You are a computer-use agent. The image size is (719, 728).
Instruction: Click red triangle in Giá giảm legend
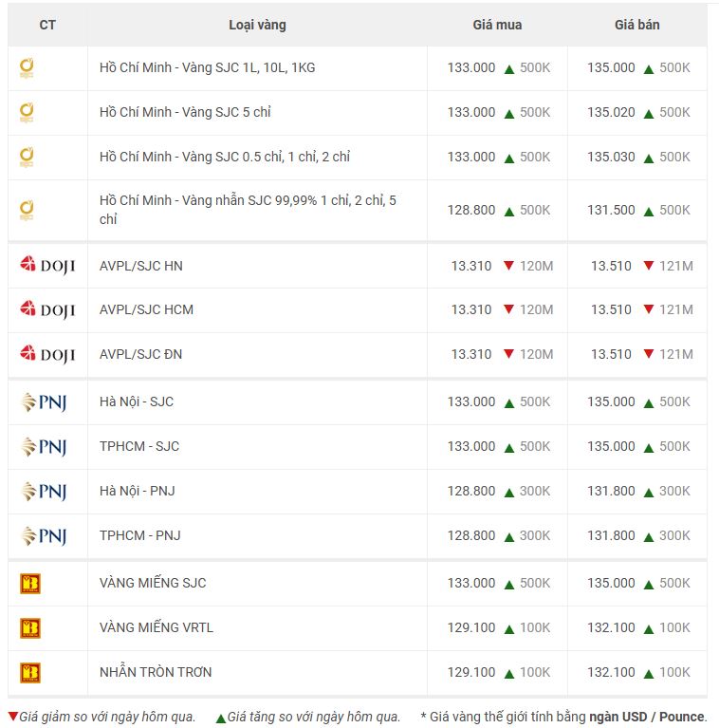pyautogui.click(x=13, y=716)
